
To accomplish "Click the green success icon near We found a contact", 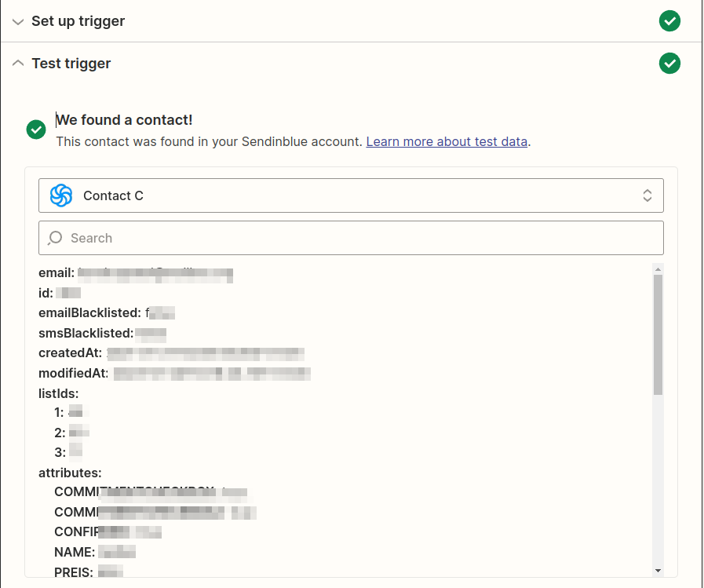I will point(36,130).
